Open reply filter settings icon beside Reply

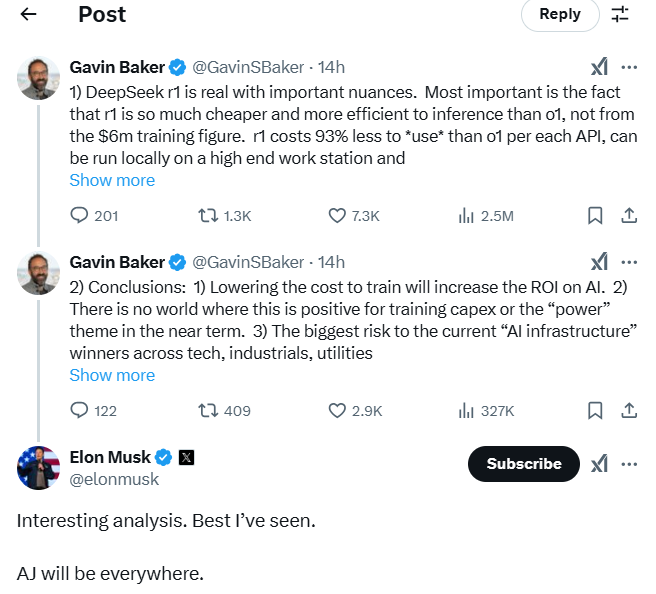click(620, 14)
